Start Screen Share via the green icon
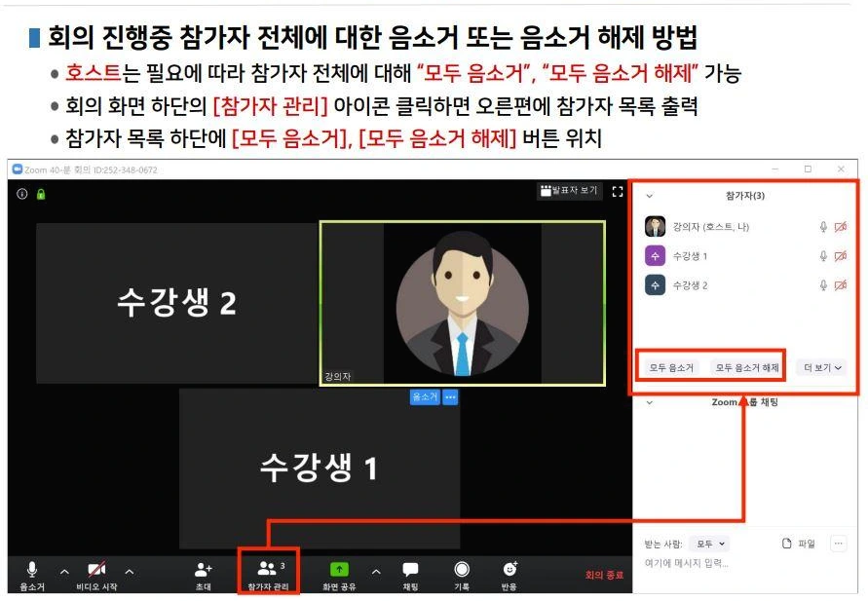The width and height of the screenshot is (868, 601). [x=338, y=568]
